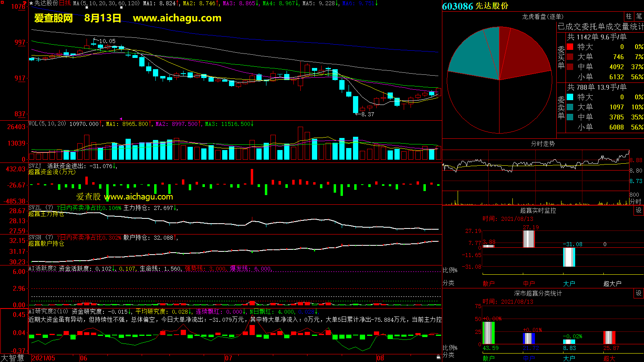Click the VOL(5,10,20) indicator label
Image resolution: width=644 pixels, height=362 pixels.
pyautogui.click(x=47, y=124)
